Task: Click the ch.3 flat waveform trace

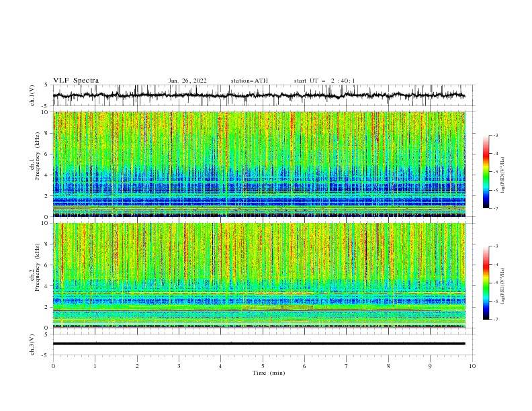Action: tap(259, 344)
